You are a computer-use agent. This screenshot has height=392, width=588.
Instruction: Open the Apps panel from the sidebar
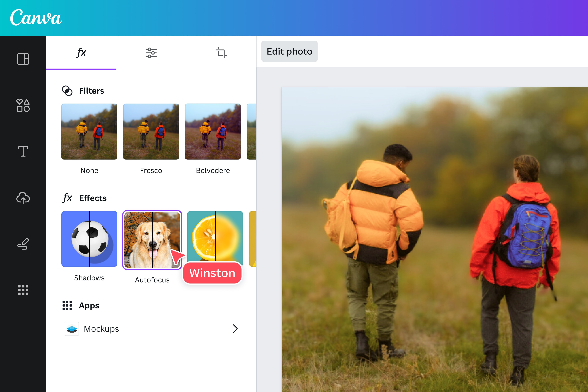23,290
